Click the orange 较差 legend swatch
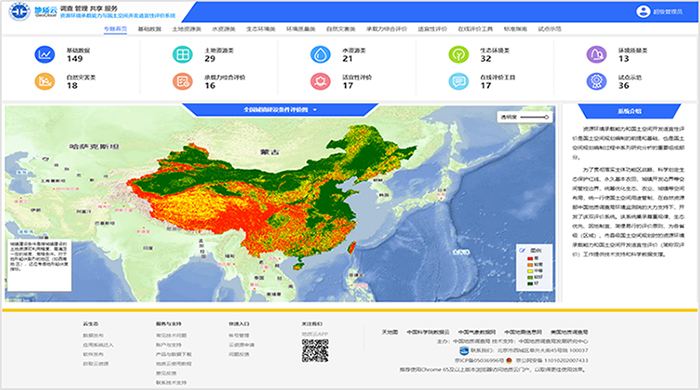 [x=530, y=265]
